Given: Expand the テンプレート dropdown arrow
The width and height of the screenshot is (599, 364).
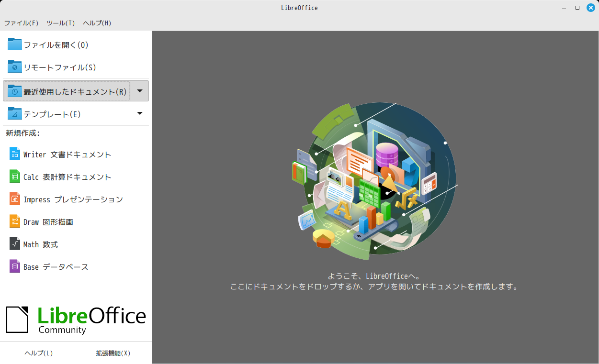Looking at the screenshot, I should [140, 113].
